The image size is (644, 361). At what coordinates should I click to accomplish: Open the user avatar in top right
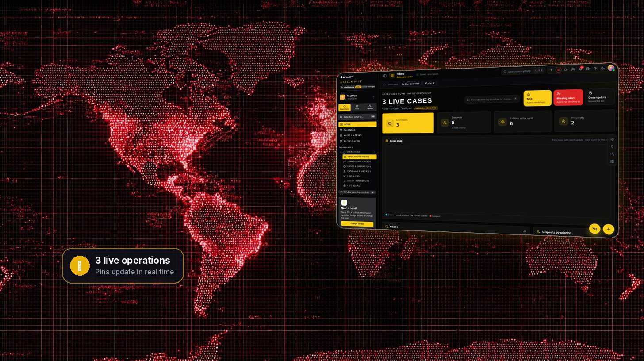pos(611,68)
